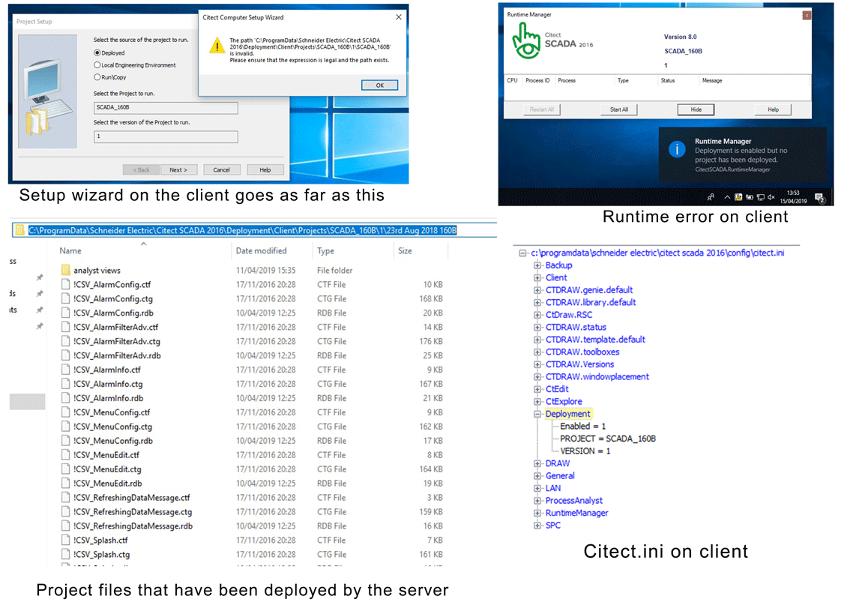The width and height of the screenshot is (868, 614).
Task: Click the Message column header
Action: (x=712, y=81)
